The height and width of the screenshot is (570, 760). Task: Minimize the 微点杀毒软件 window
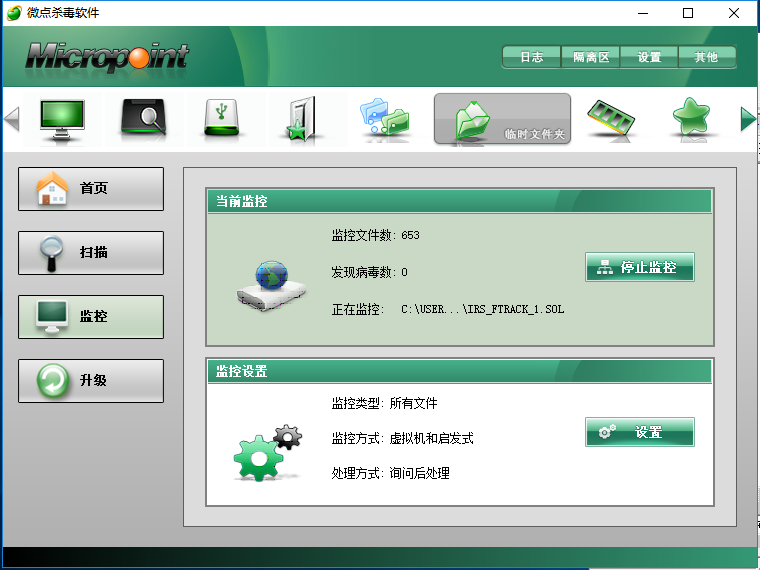click(643, 13)
